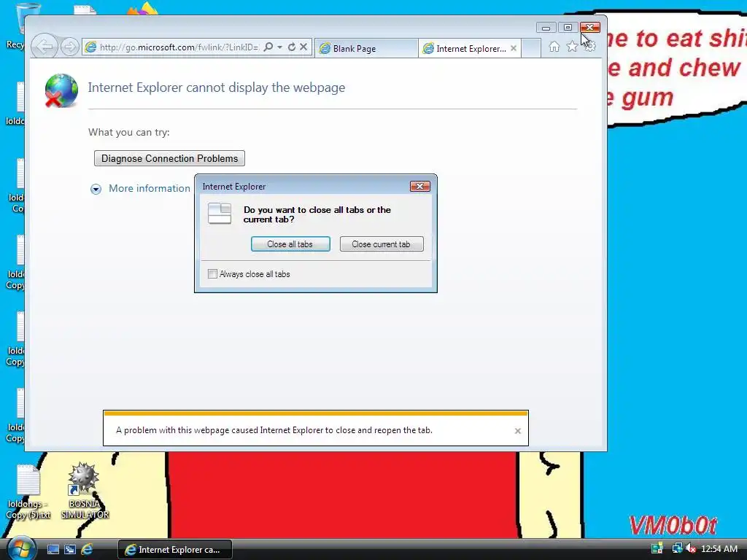Click Show Desktop quick launch icon

(53, 550)
